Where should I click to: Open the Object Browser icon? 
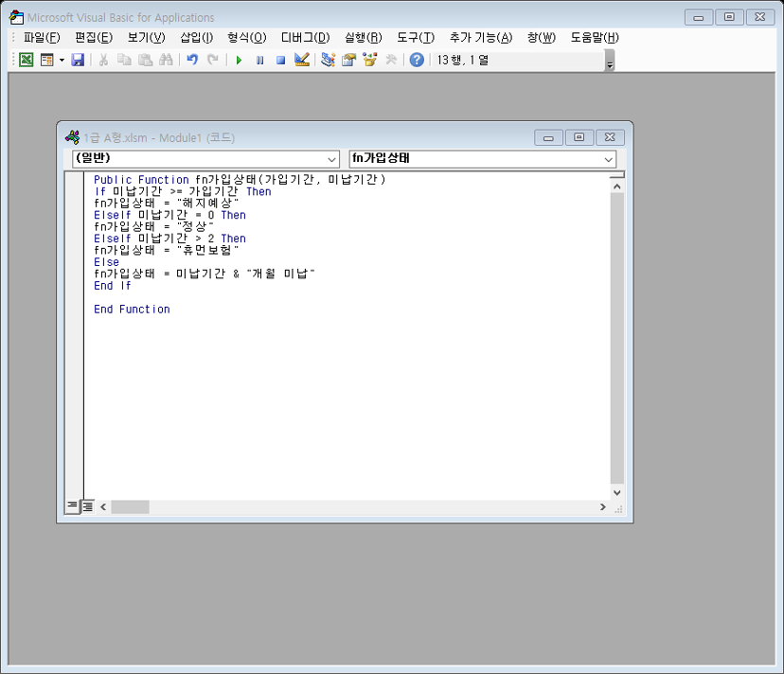coord(369,60)
